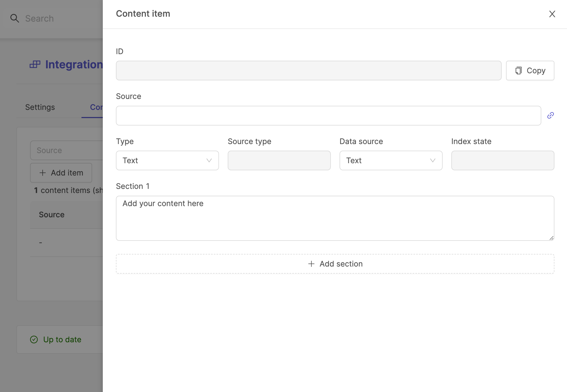Focus the Source text field in panel
The height and width of the screenshot is (392, 567).
click(x=328, y=116)
